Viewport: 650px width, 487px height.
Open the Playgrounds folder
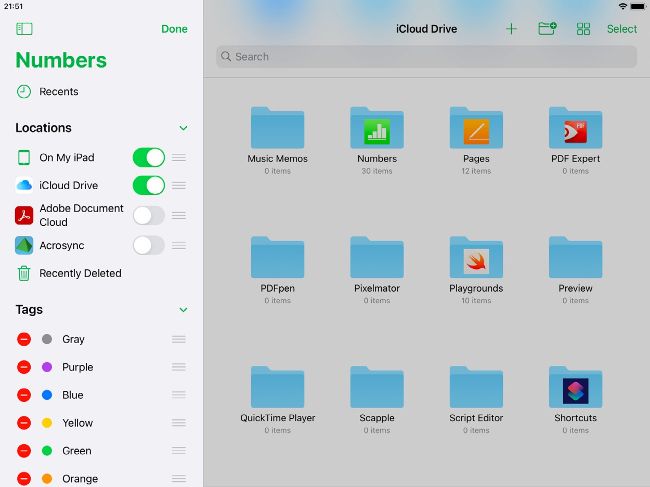click(476, 260)
